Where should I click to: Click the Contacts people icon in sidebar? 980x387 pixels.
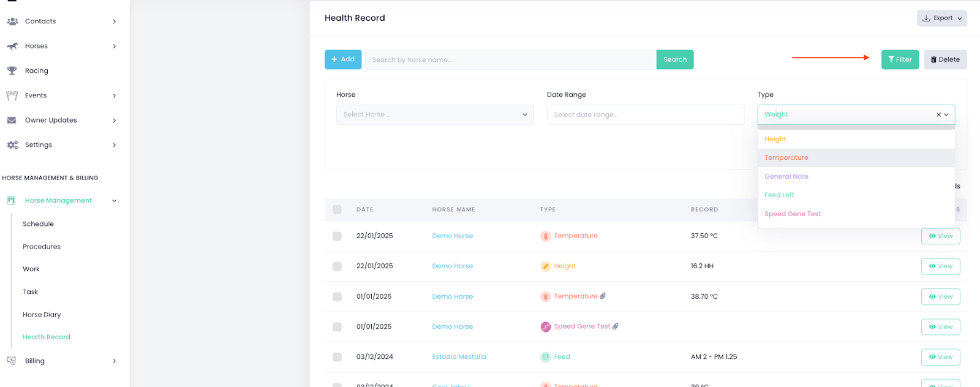point(12,21)
